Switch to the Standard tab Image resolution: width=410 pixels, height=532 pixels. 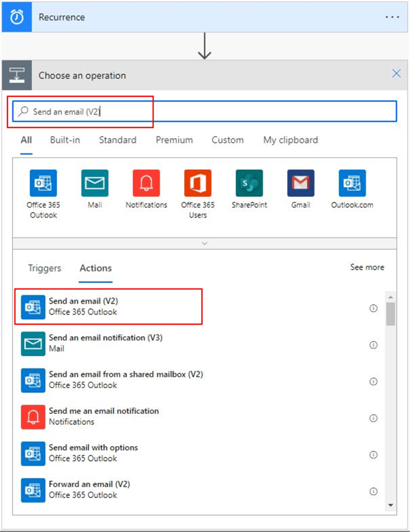118,140
